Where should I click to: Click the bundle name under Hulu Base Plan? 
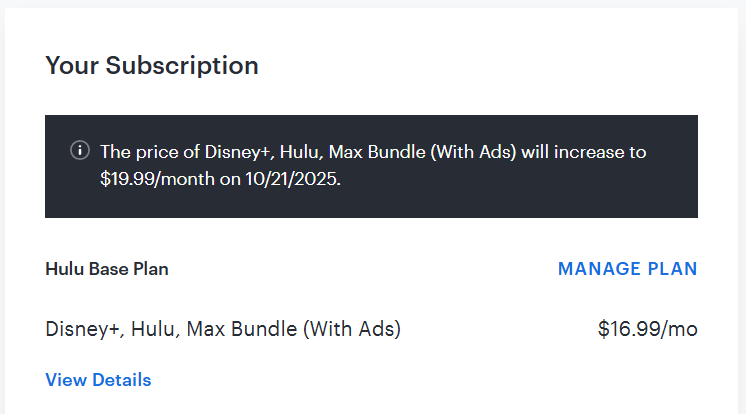(x=223, y=328)
